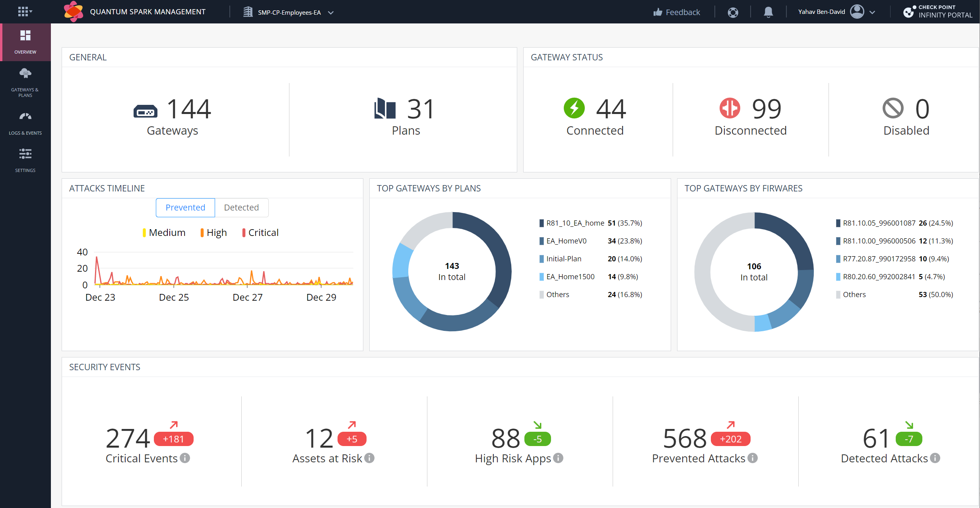980x508 pixels.
Task: Switch to the Detected attacks tab
Action: [x=241, y=207]
